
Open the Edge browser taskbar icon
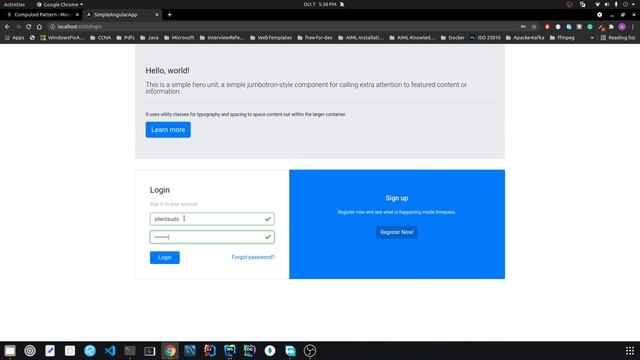90,351
